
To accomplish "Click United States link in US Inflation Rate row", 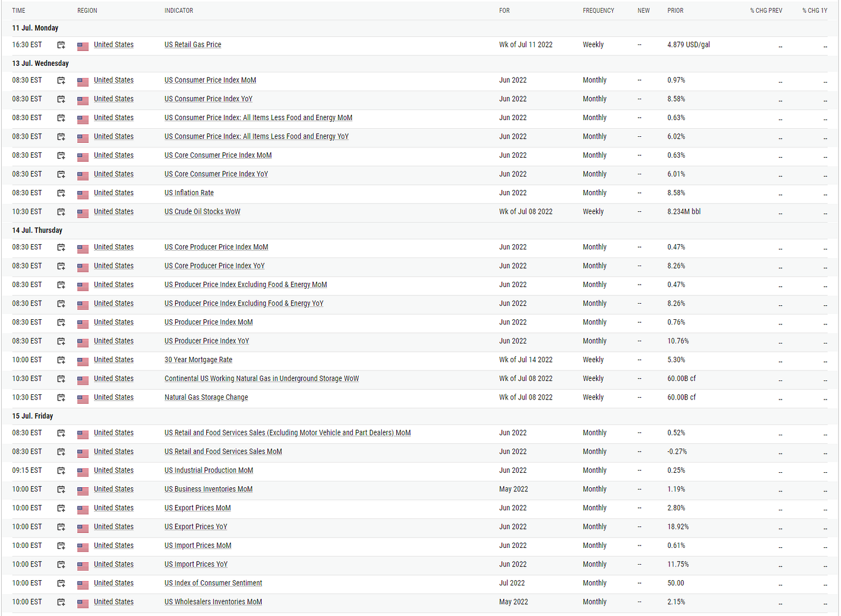I will (114, 193).
